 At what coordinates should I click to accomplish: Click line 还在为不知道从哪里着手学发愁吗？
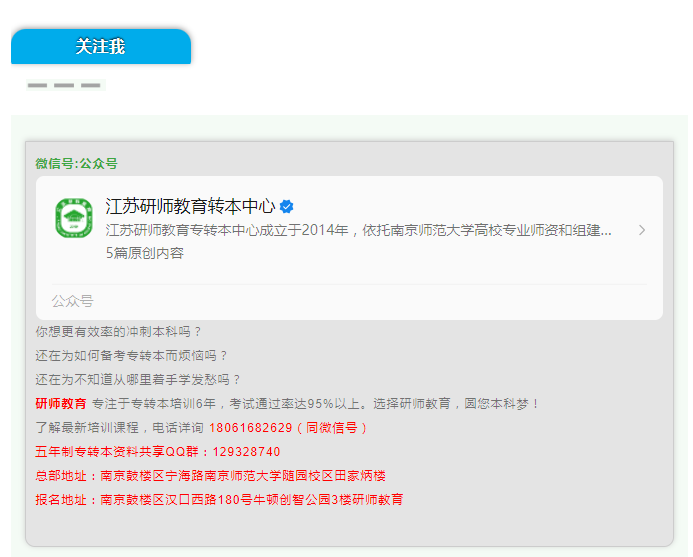pyautogui.click(x=139, y=379)
